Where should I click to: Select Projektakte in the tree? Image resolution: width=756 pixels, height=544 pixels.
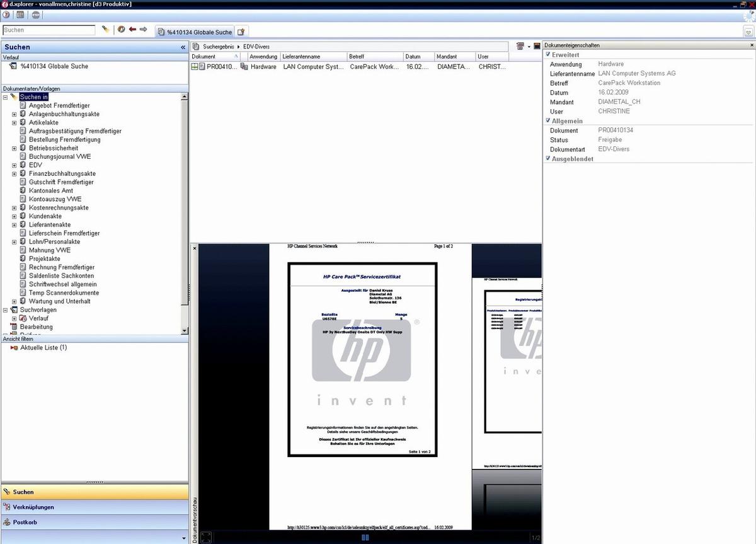(45, 258)
